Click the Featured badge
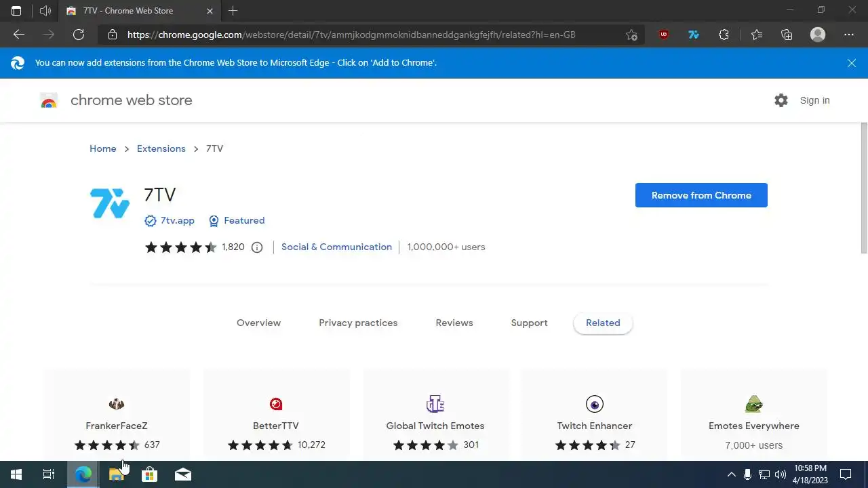The image size is (868, 488). (x=237, y=221)
